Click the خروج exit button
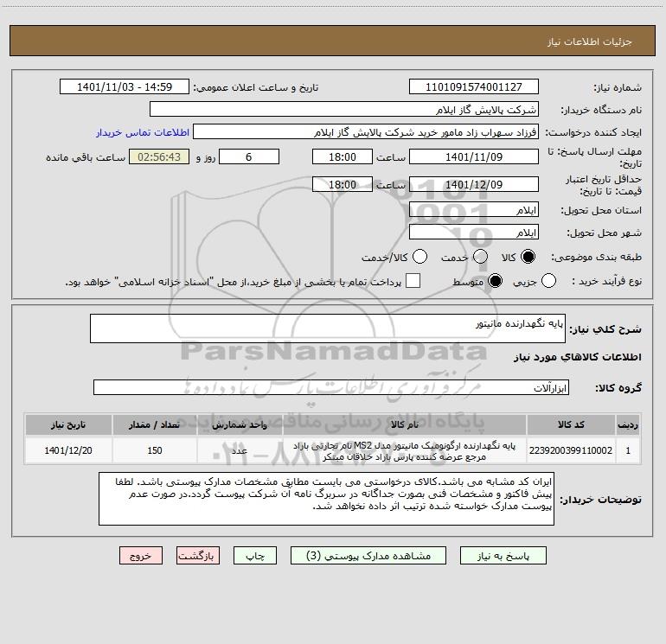 (141, 556)
